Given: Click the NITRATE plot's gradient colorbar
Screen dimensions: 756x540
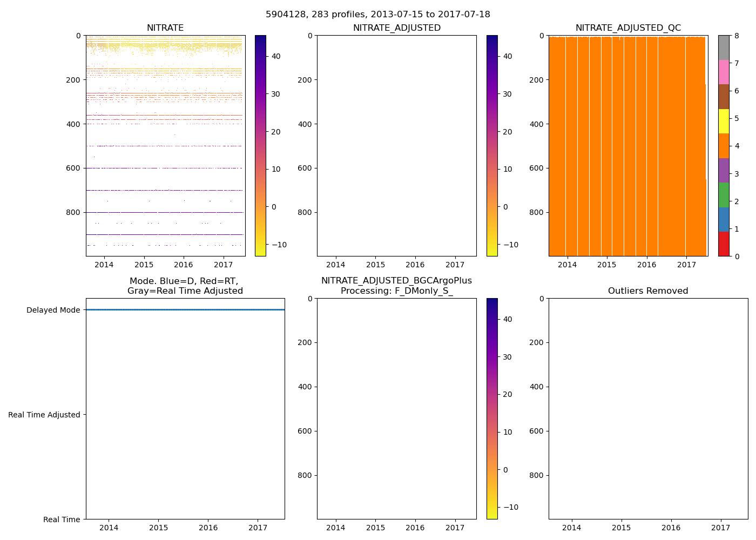Looking at the screenshot, I should click(x=260, y=146).
